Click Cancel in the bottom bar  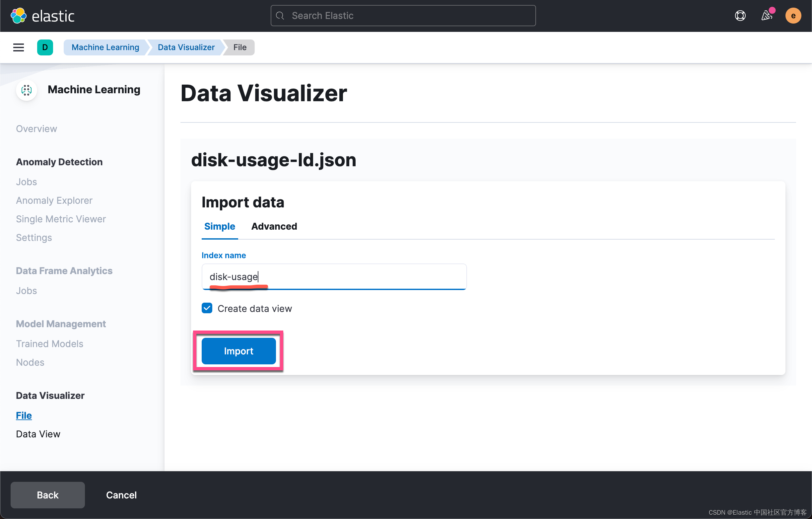[x=121, y=495]
